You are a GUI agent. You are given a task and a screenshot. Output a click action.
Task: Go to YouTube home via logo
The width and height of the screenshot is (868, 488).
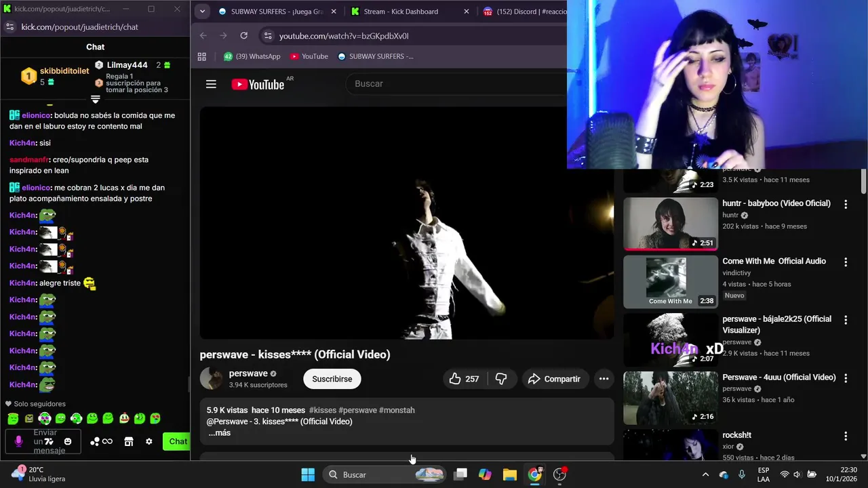pyautogui.click(x=258, y=84)
